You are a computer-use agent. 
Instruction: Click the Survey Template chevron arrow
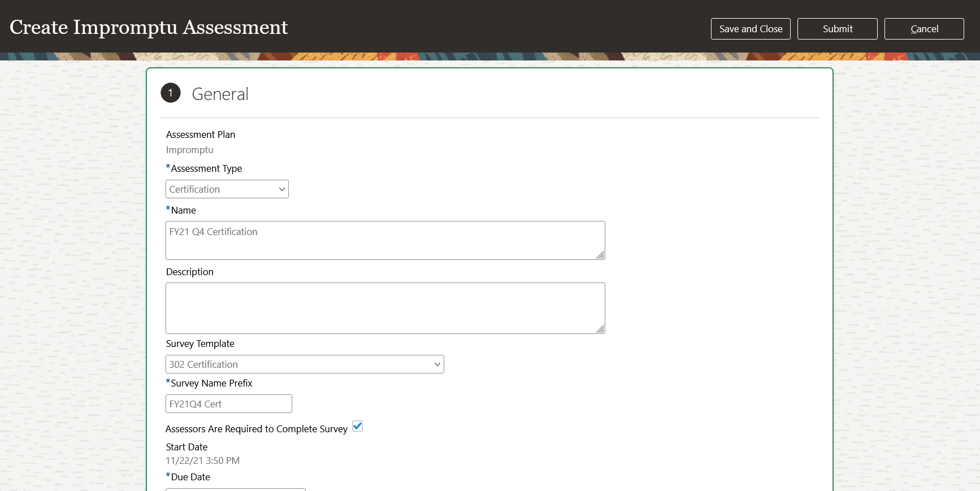tap(437, 364)
